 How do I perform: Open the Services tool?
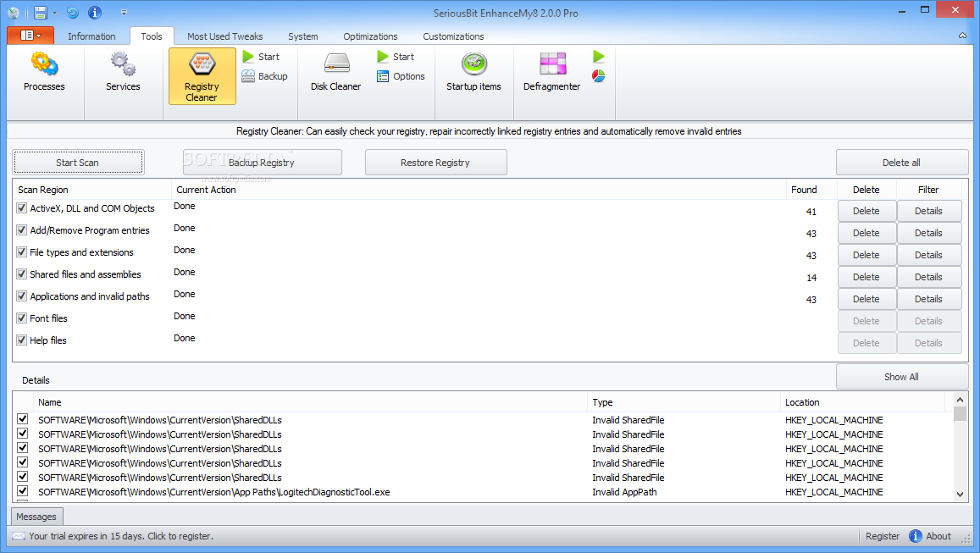(x=123, y=72)
